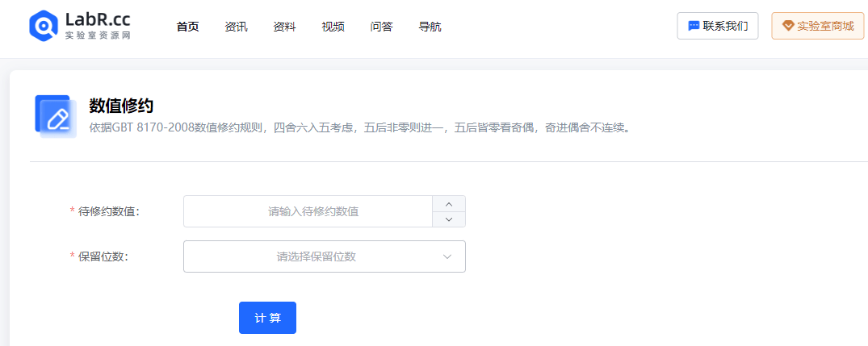The width and height of the screenshot is (868, 346).
Task: Click the blue pencil edit icon beside 数值修约
Action: tap(56, 117)
